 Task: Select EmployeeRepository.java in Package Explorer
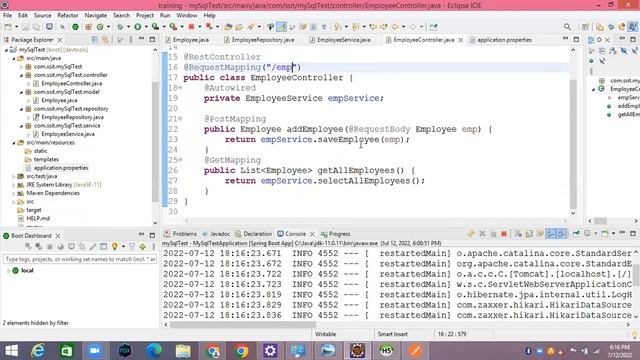(72, 117)
